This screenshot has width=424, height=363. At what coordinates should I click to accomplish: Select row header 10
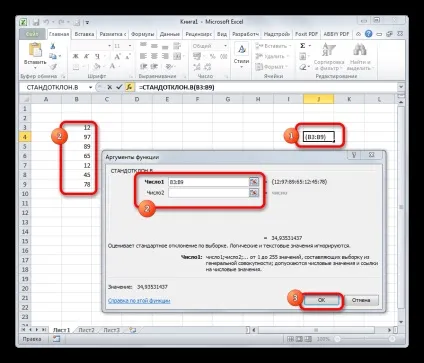25,194
